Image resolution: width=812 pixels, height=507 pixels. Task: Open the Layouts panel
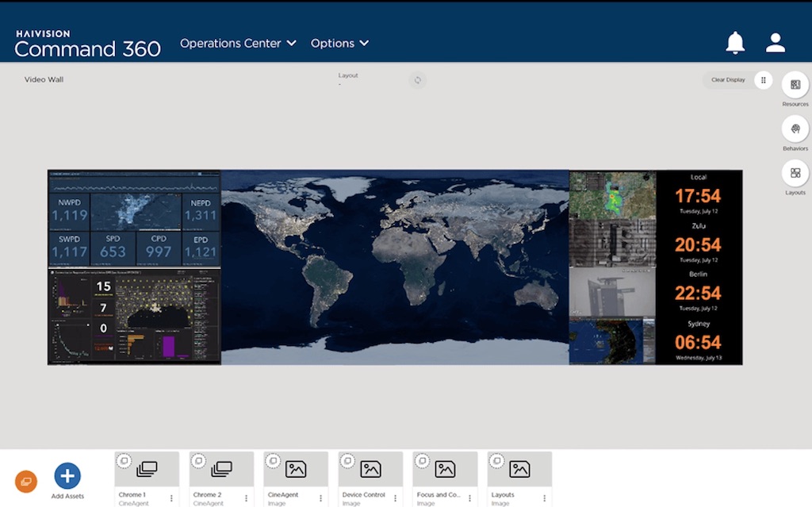(x=795, y=173)
